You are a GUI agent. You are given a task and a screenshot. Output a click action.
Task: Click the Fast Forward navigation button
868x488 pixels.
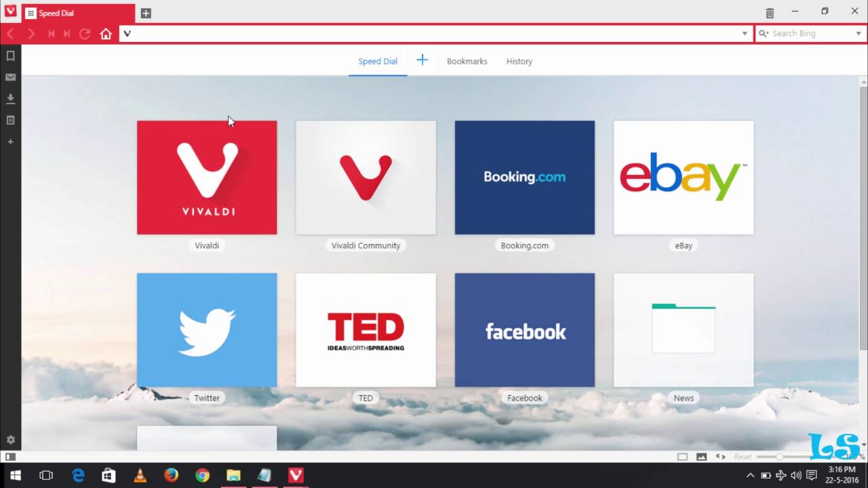(66, 33)
